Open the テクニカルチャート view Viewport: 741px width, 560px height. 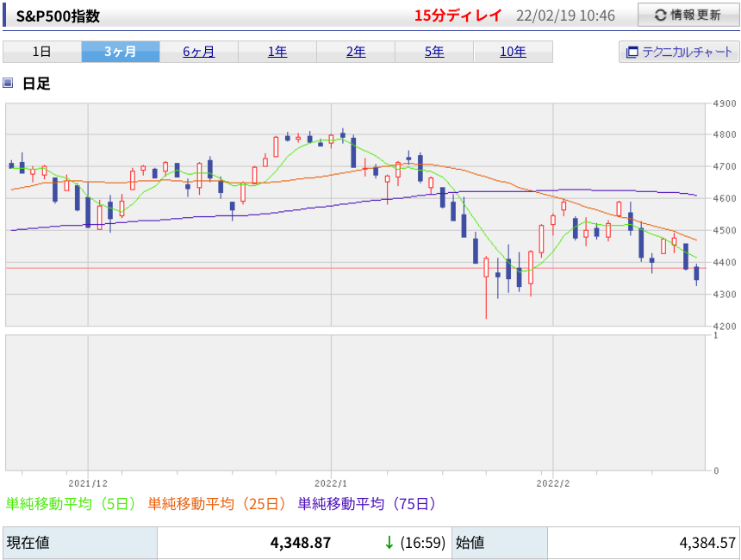[679, 52]
